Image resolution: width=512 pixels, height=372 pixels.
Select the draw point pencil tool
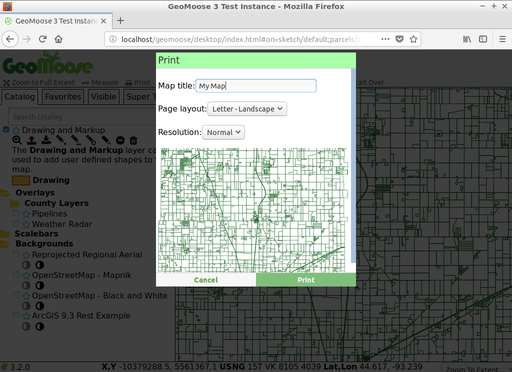click(61, 140)
